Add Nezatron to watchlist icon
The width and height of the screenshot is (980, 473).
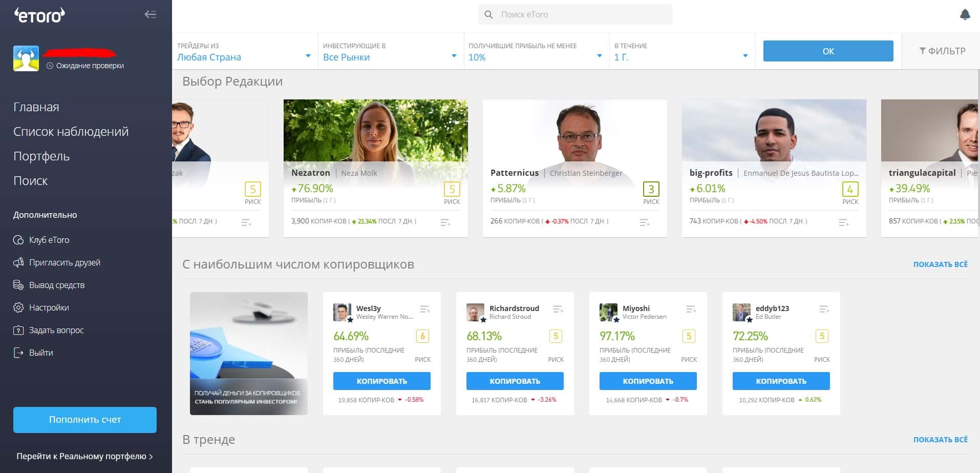tap(445, 222)
